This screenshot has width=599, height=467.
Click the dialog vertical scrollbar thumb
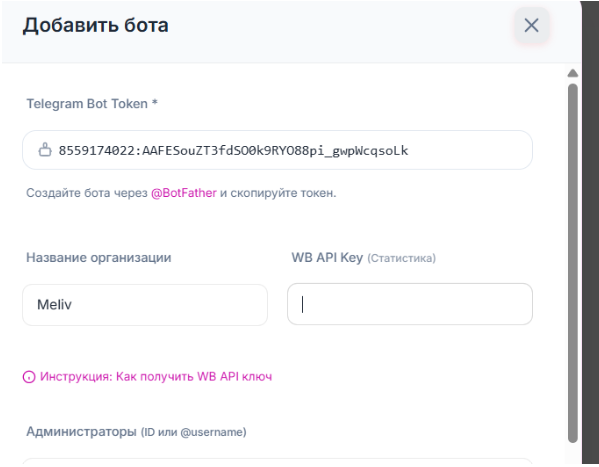pos(573,263)
